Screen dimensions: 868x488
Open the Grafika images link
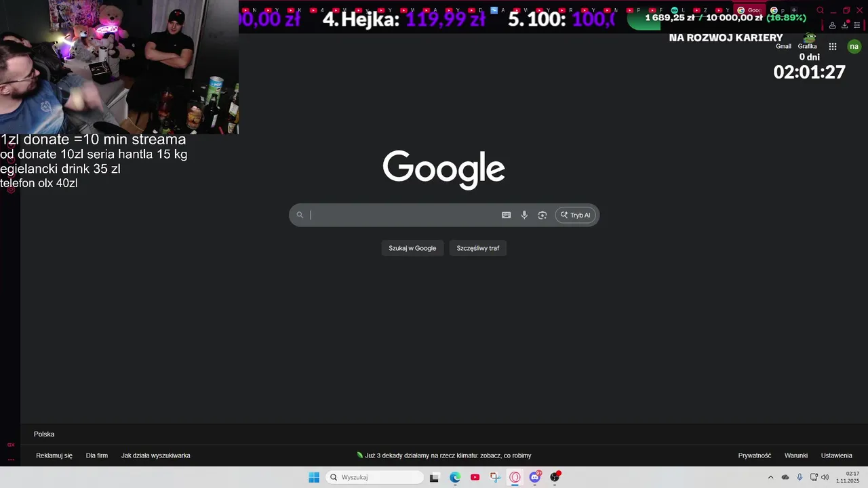[x=807, y=46]
